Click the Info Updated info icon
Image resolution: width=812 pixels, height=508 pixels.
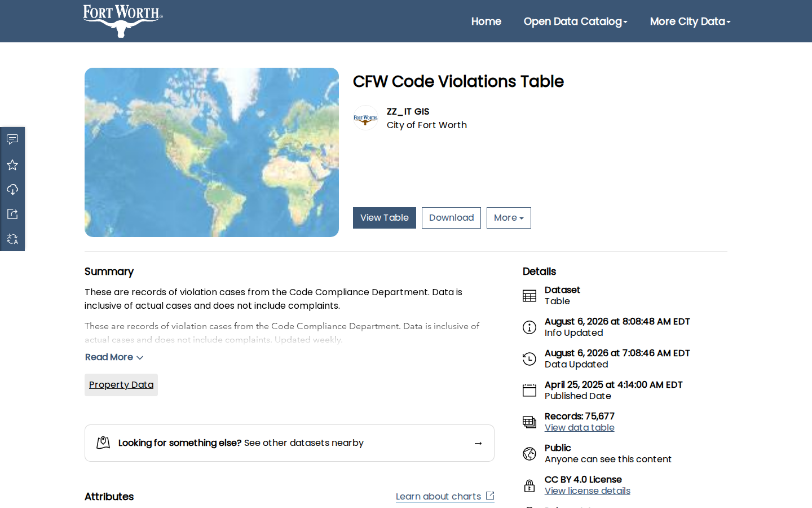(x=529, y=327)
